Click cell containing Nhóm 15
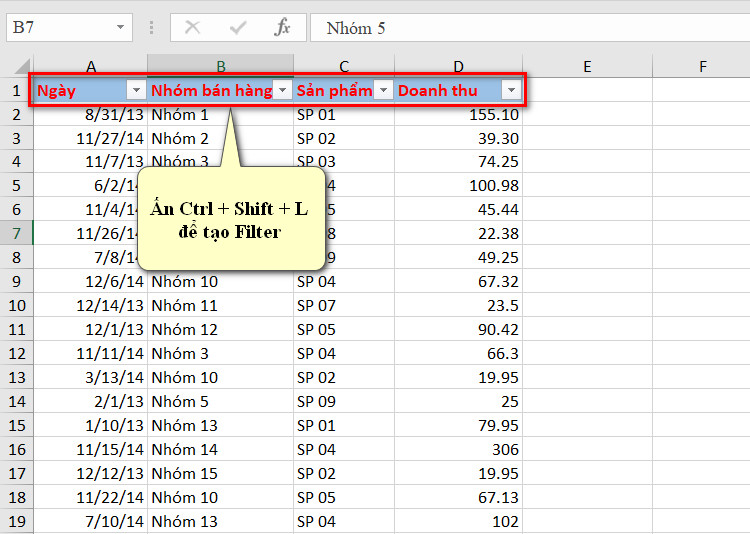This screenshot has height=534, width=750. point(221,473)
